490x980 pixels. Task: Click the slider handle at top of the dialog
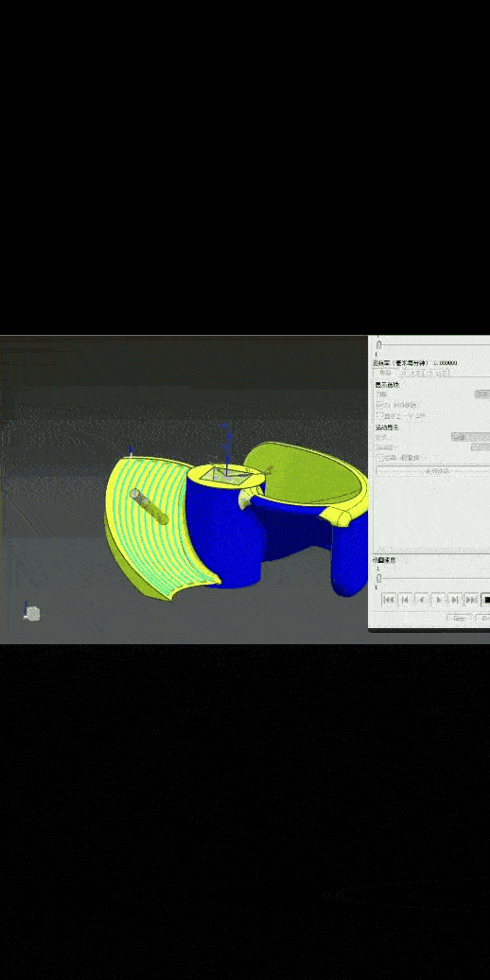pos(378,344)
